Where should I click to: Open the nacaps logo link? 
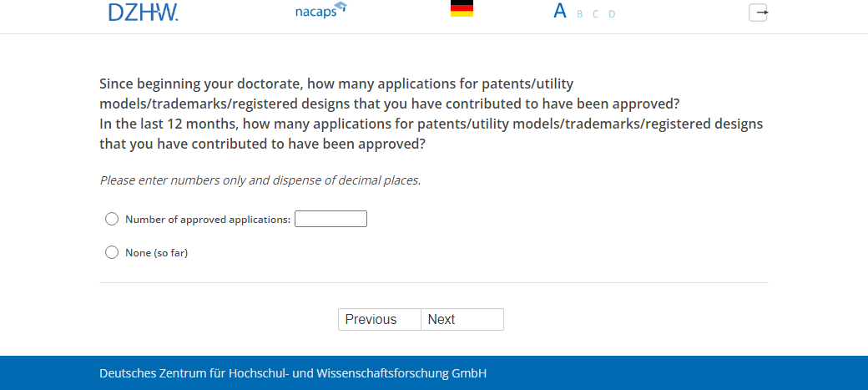[315, 13]
